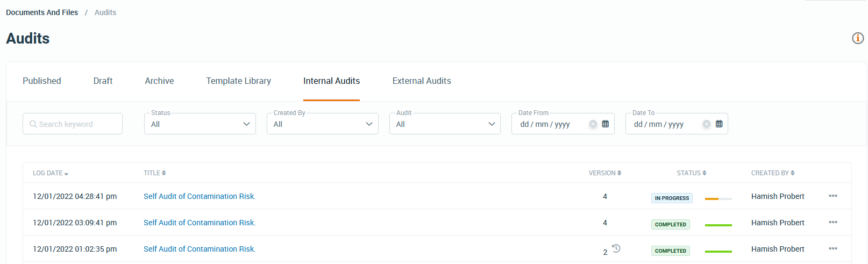Open more options for 03:09:41 pm audit
868x264 pixels.
click(833, 223)
